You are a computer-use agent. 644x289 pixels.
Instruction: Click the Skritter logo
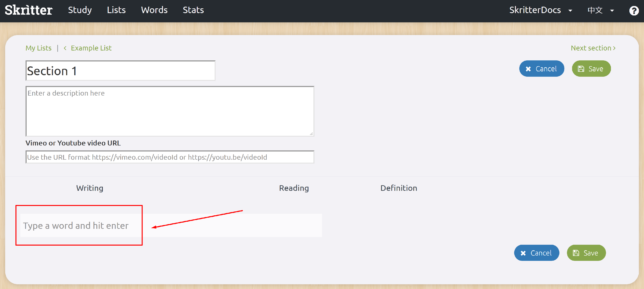coord(29,10)
